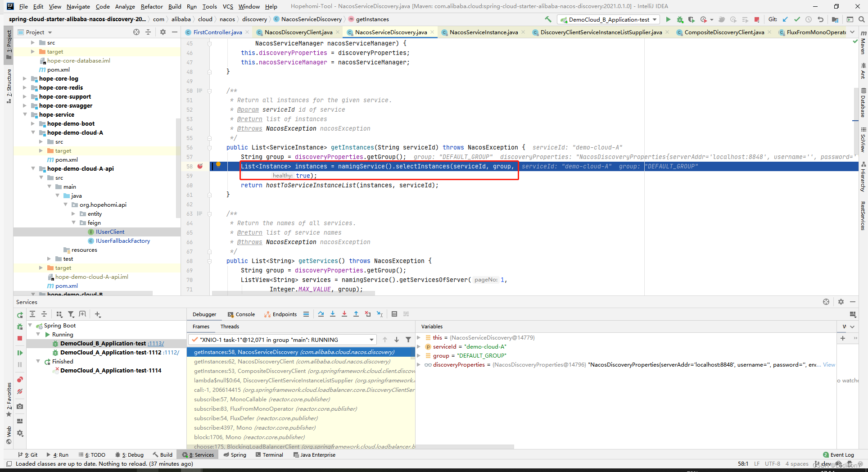Toggle the 2: Favorites tool window stripe
This screenshot has width=868, height=472.
pos(9,400)
